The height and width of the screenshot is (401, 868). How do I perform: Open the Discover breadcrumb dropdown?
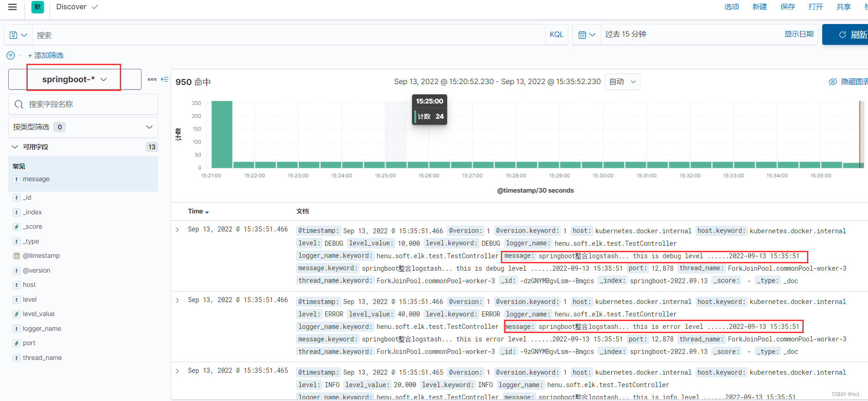[x=77, y=7]
